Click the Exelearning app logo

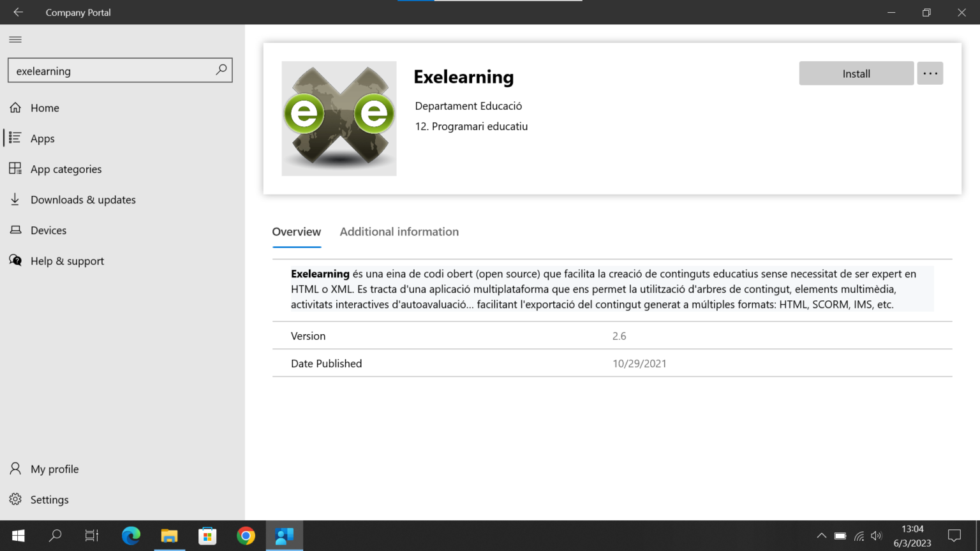click(x=339, y=119)
